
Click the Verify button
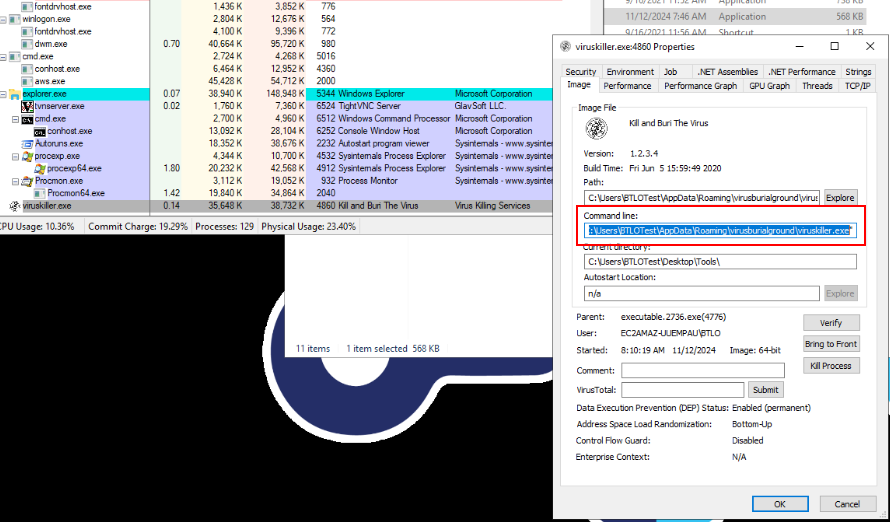pos(831,322)
